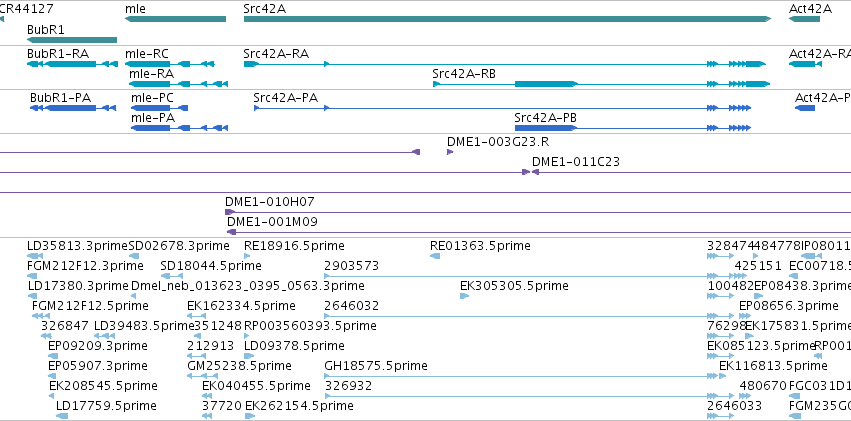
Task: Select the mle gene arrow bar
Action: 175,19
